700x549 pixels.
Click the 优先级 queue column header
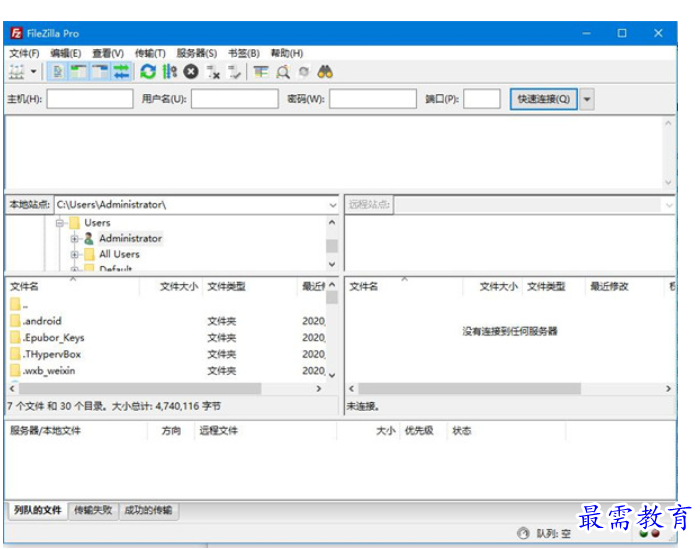point(419,431)
